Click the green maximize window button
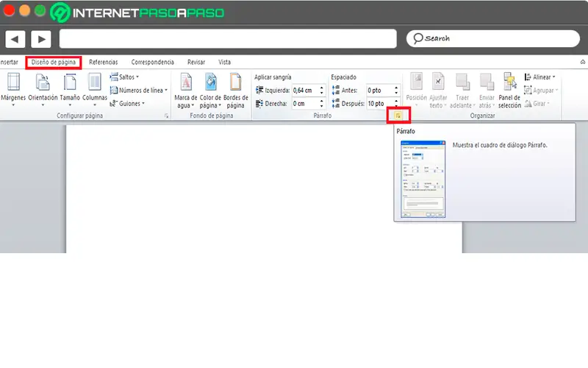 [40, 10]
